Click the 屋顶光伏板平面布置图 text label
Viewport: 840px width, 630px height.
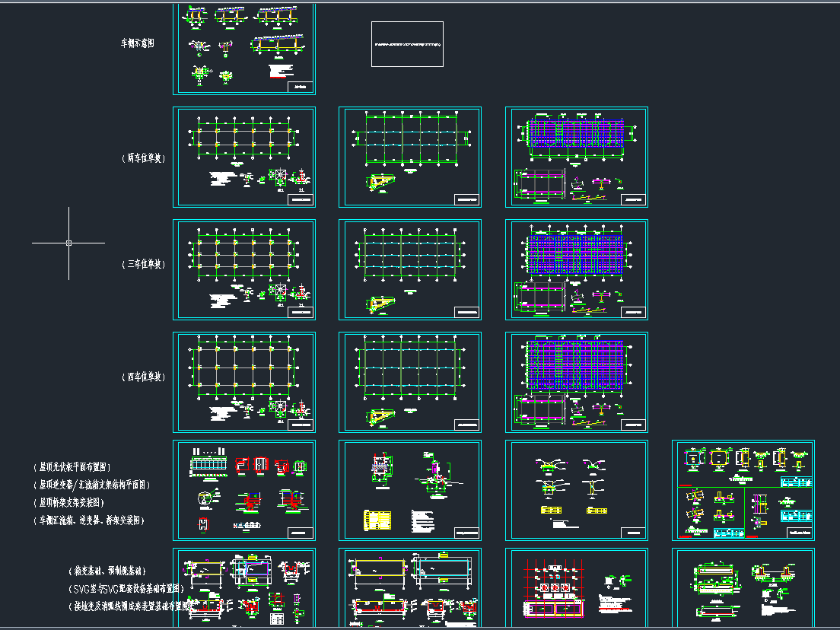click(73, 466)
